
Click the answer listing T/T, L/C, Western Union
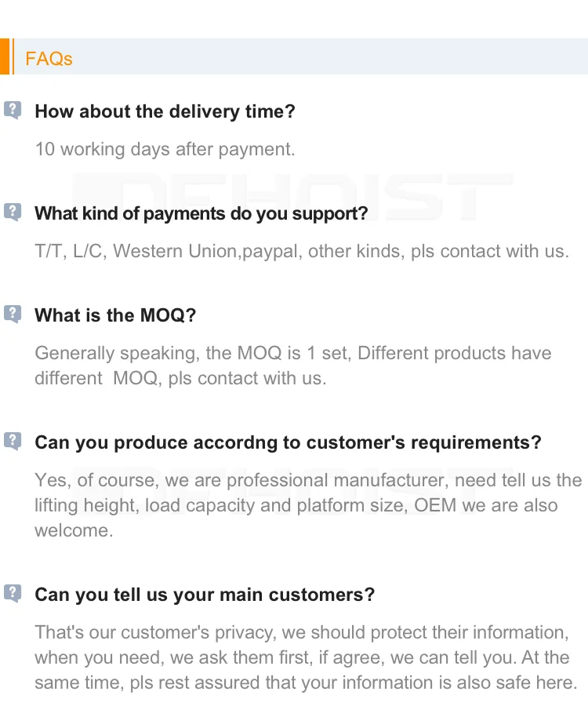click(x=302, y=251)
